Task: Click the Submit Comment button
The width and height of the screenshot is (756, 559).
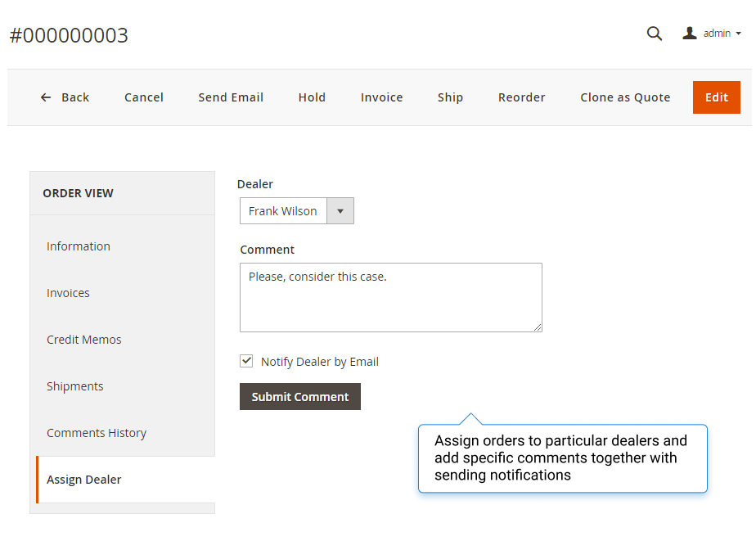Action: click(x=300, y=396)
